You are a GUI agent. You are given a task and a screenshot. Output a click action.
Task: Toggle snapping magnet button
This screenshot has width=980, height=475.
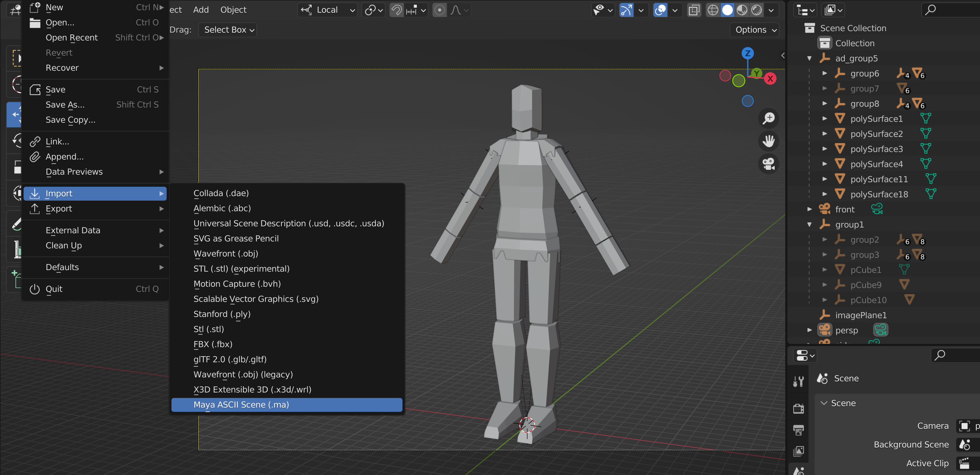coord(397,10)
